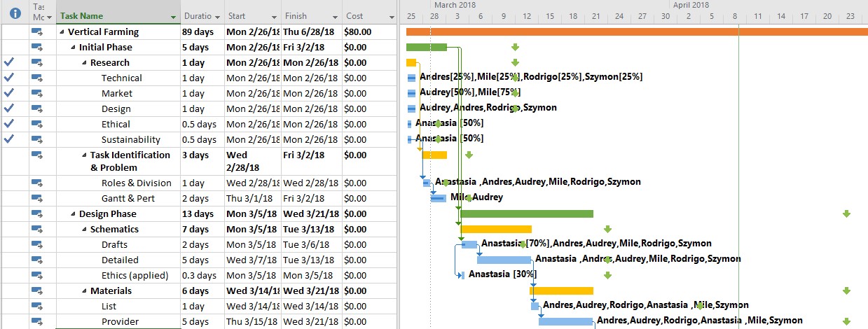This screenshot has height=329, width=868.
Task: Click task mode icon in Design Phase row
Action: (37, 213)
